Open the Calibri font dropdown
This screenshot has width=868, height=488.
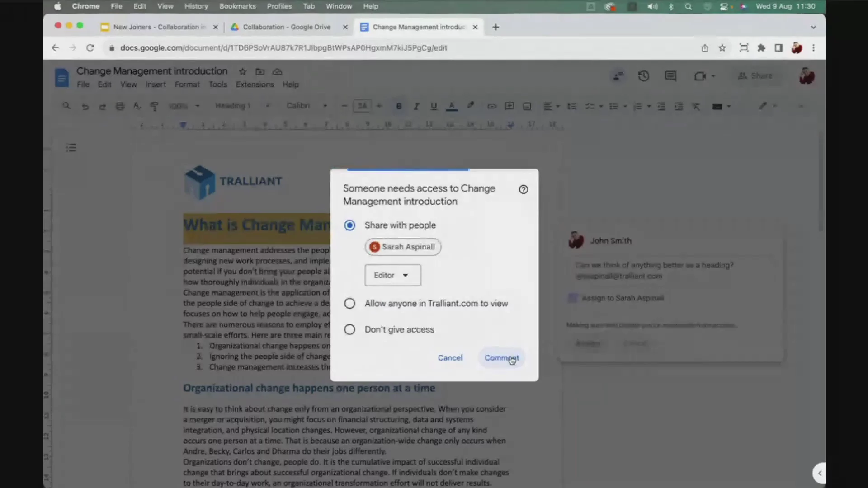pyautogui.click(x=307, y=106)
